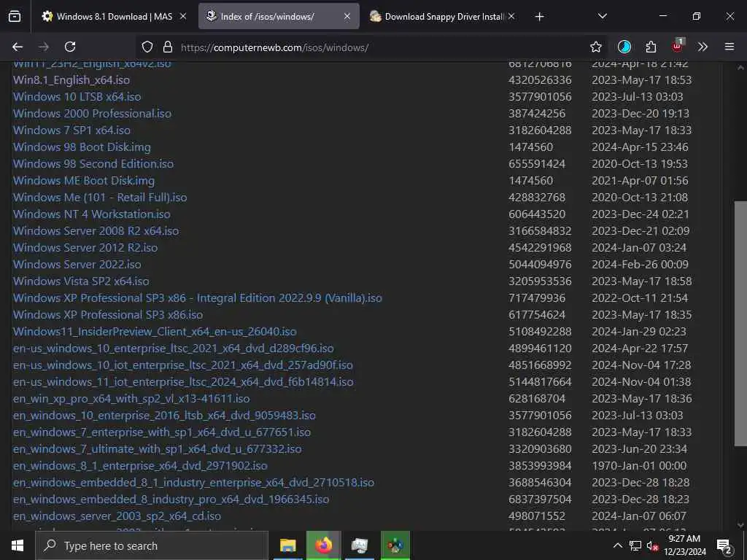The height and width of the screenshot is (560, 747).
Task: Download Windows Server 2012 R2.iso
Action: click(85, 248)
